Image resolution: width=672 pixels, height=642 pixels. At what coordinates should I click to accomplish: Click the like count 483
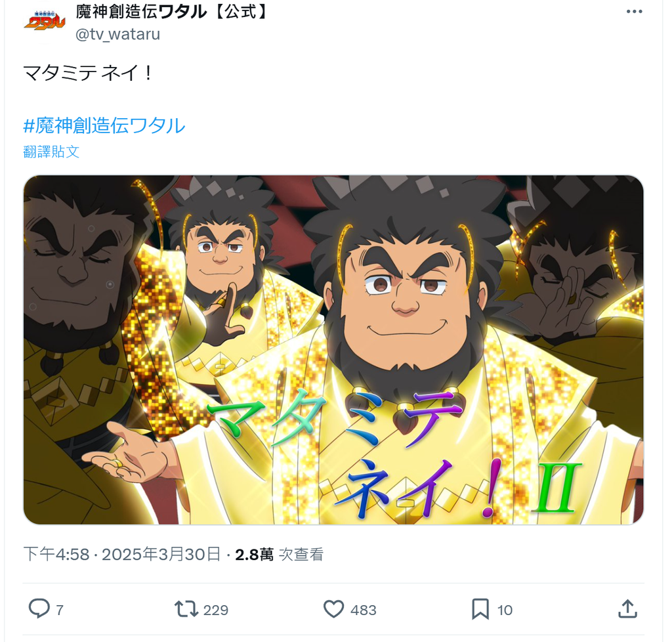(x=364, y=610)
